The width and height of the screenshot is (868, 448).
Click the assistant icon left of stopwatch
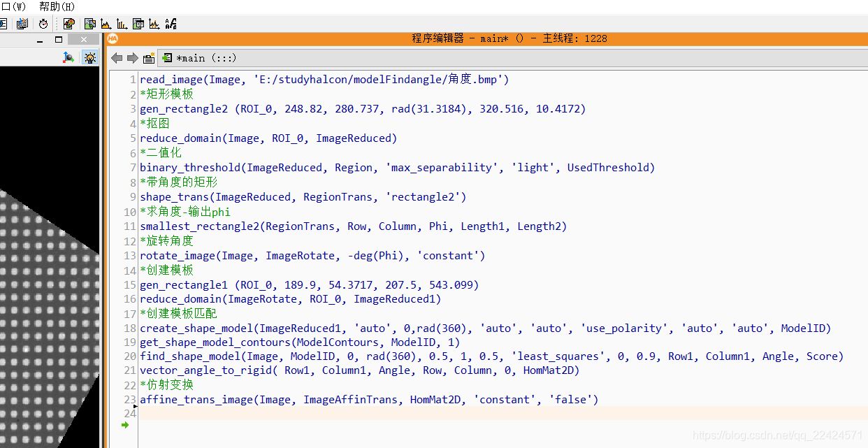click(22, 24)
